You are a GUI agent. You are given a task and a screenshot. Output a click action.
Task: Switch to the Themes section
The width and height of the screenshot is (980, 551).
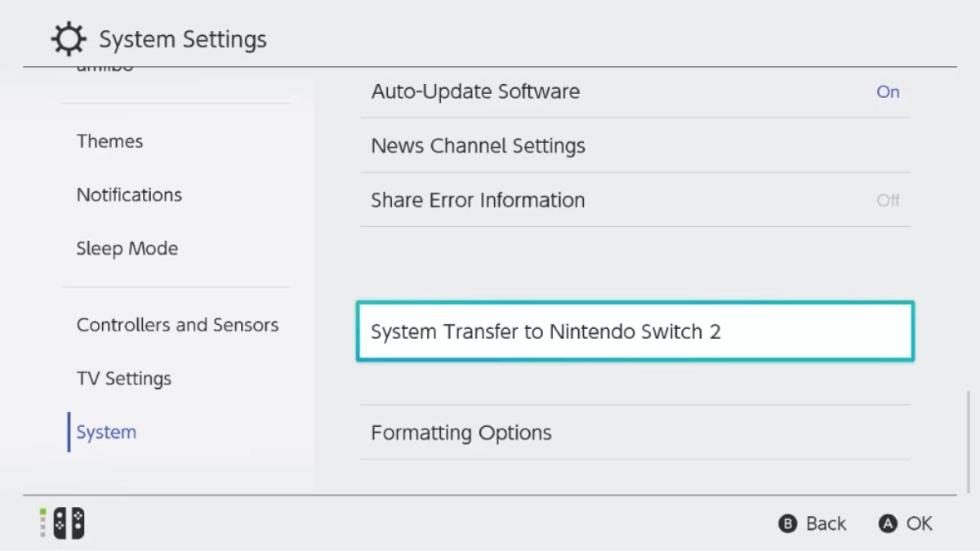coord(109,140)
